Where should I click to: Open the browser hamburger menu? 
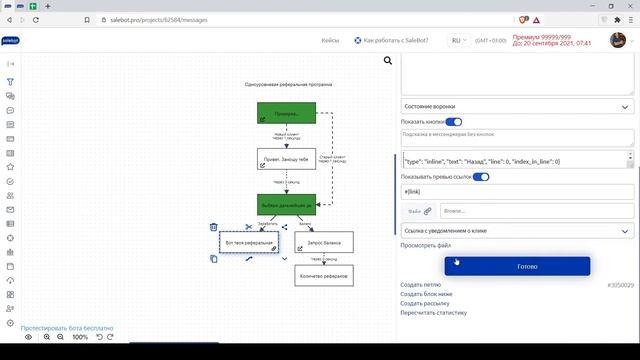(631, 20)
